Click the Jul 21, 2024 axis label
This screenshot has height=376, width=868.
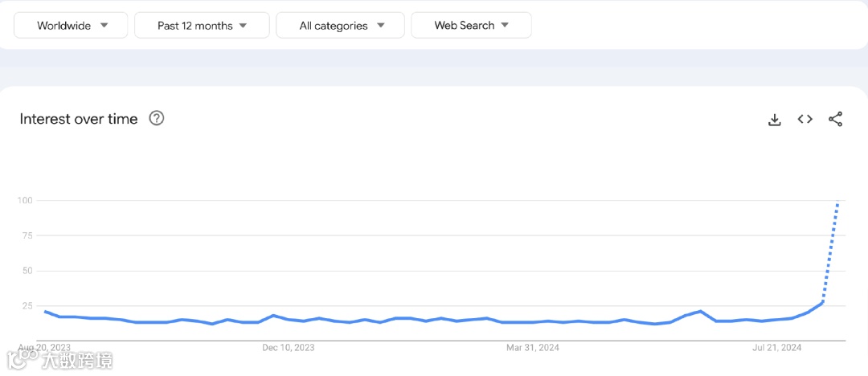(776, 348)
